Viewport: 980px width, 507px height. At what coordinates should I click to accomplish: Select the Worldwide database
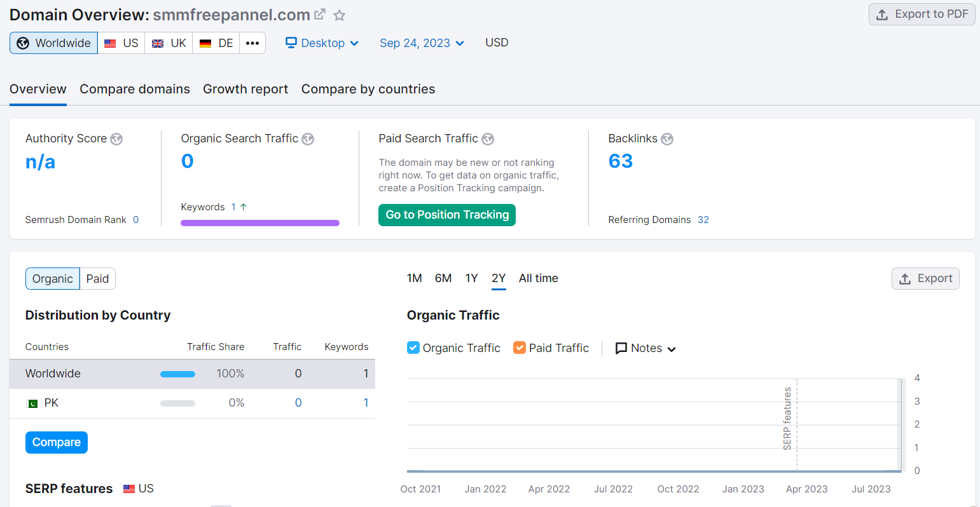click(54, 43)
